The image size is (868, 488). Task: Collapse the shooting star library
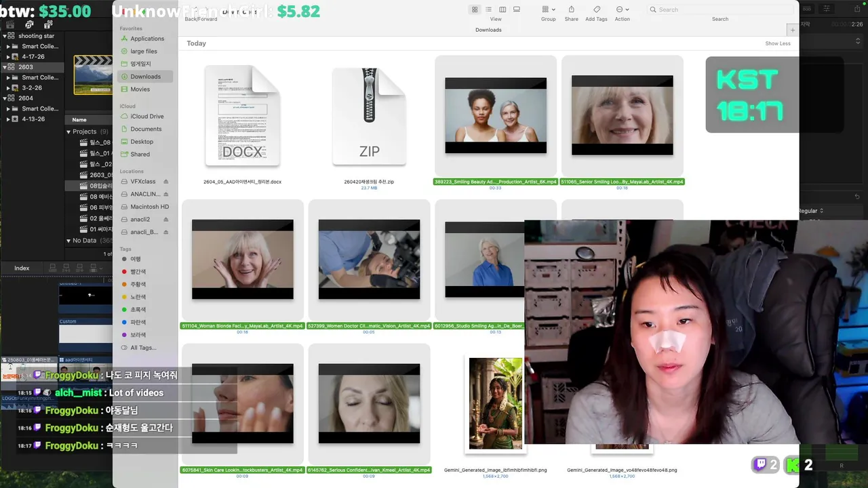[5, 36]
